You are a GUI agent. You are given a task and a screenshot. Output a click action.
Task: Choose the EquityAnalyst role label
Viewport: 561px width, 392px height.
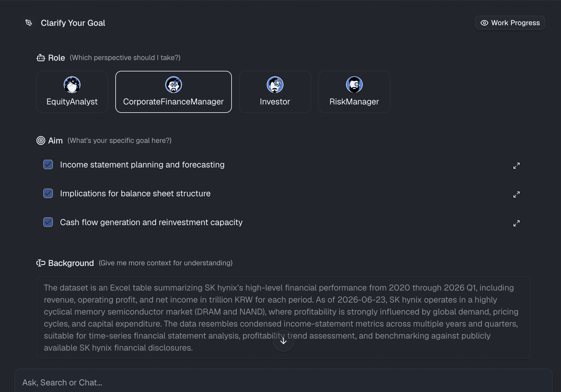(x=72, y=102)
